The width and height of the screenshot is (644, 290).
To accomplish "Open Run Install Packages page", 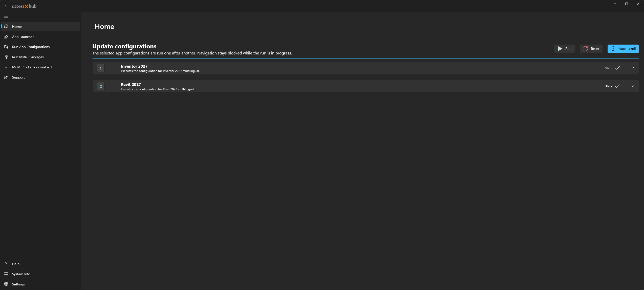I will (x=40, y=57).
